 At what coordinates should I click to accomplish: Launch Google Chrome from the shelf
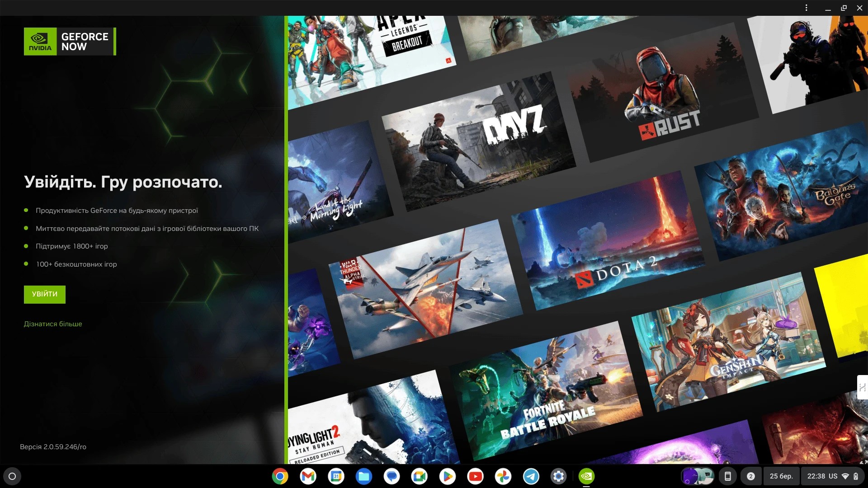point(280,476)
